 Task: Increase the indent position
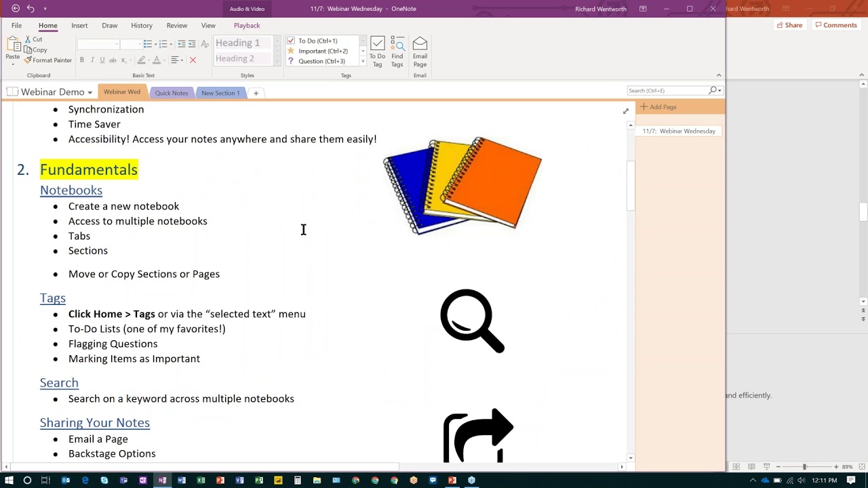click(192, 44)
